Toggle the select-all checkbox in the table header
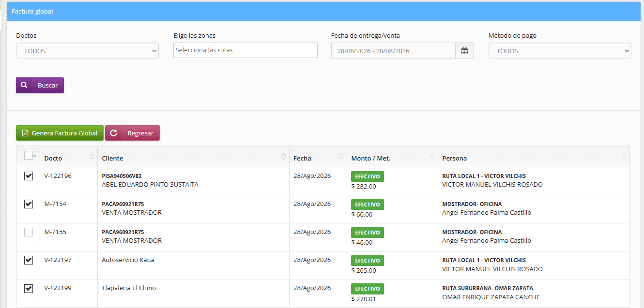 29,155
